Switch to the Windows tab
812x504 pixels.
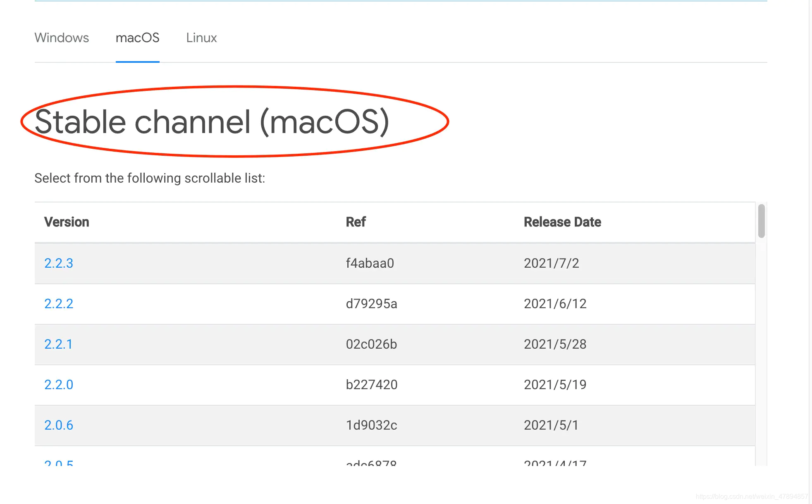point(62,38)
